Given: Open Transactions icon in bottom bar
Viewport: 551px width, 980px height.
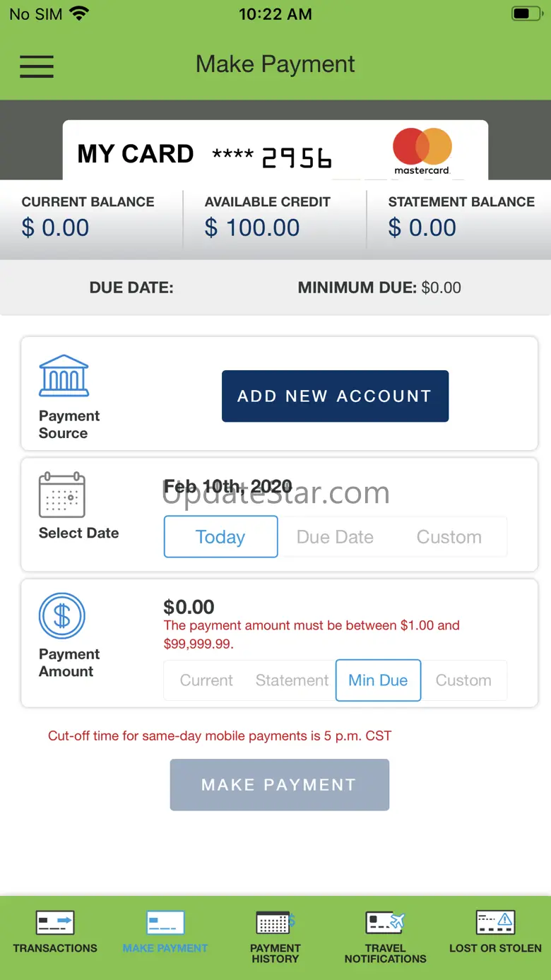Looking at the screenshot, I should [55, 922].
